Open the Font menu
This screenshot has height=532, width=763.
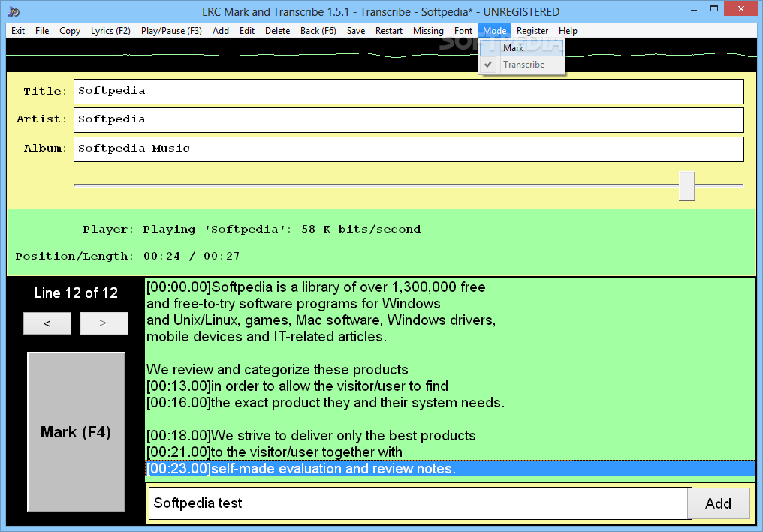463,31
